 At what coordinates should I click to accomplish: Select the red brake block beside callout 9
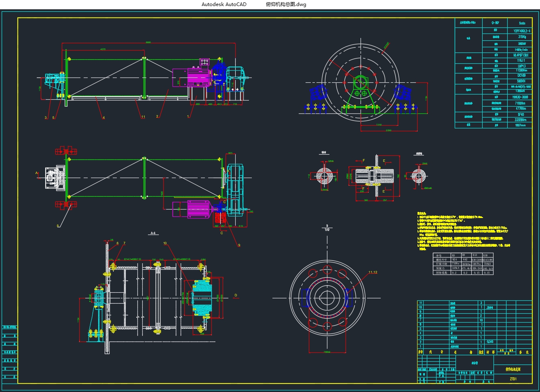click(220, 218)
